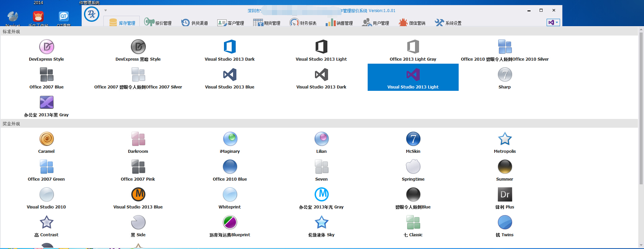Screen dimensions: 644x249
Task: Open the red bull desktop shortcut
Action: pos(38,18)
